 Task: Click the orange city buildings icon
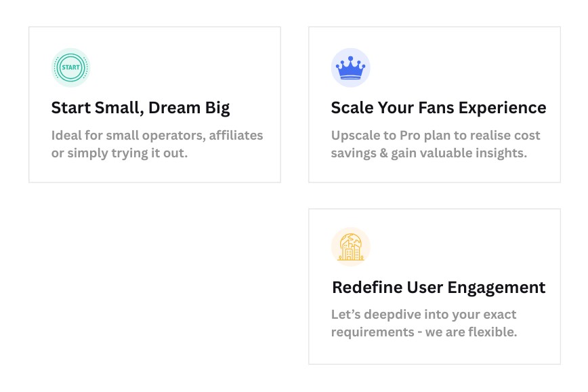350,247
